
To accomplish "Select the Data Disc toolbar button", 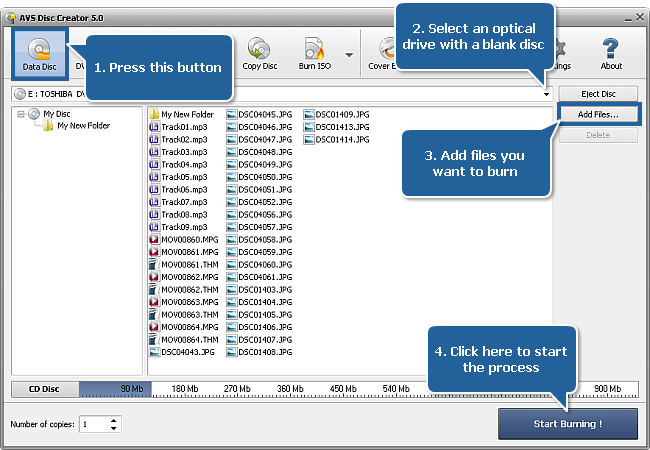I will tap(39, 53).
